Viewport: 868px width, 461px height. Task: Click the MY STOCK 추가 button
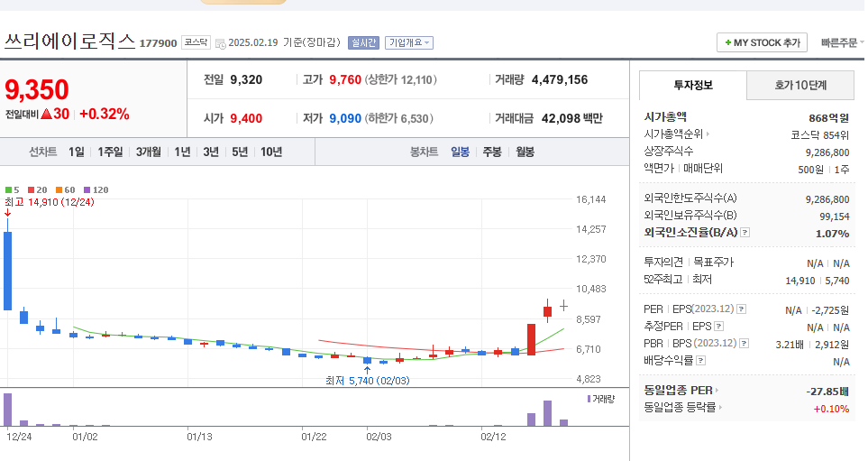point(762,42)
